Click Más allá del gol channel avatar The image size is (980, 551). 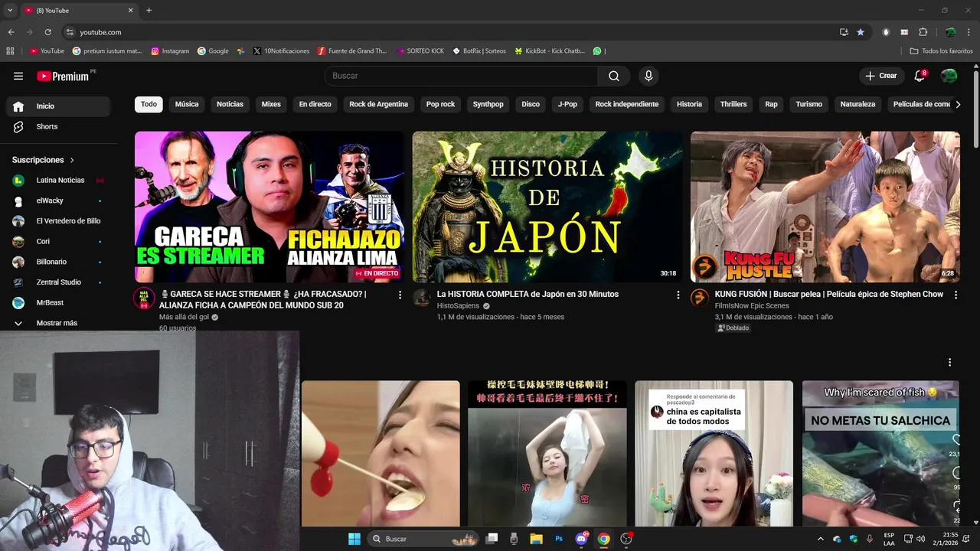click(144, 298)
